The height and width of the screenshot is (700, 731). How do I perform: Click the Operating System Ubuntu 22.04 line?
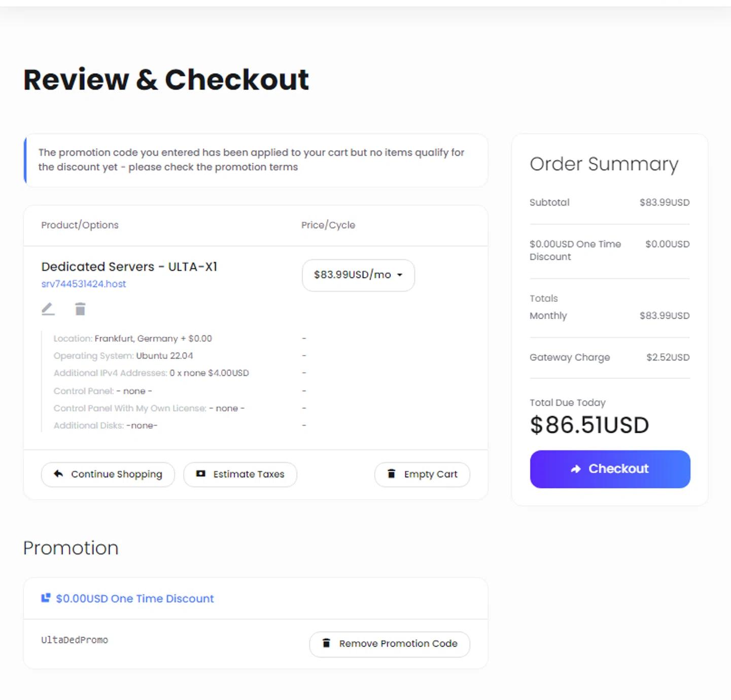pos(123,356)
